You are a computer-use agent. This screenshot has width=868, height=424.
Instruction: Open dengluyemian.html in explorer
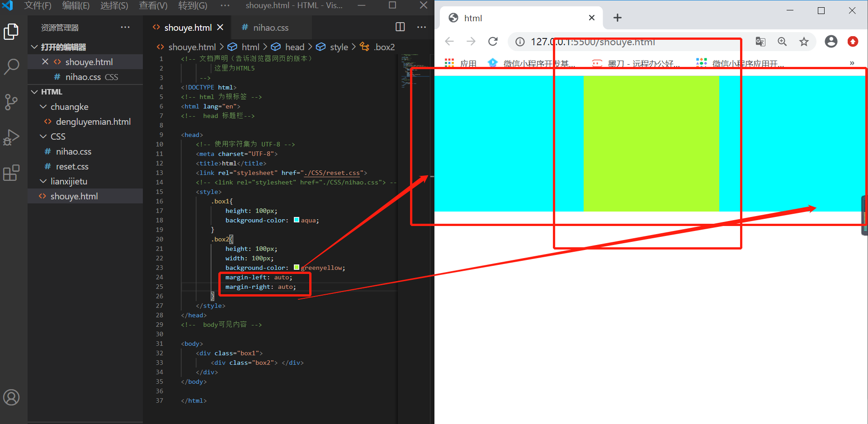pos(93,122)
